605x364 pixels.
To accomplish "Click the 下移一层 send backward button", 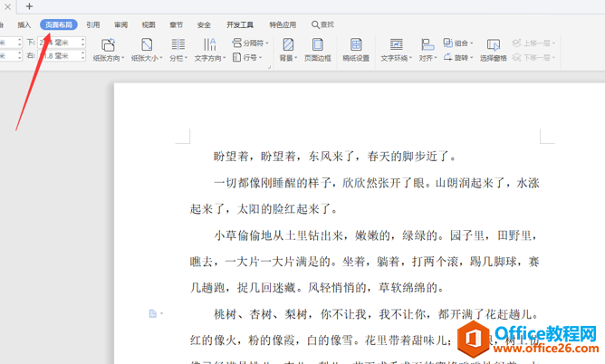I will (533, 57).
